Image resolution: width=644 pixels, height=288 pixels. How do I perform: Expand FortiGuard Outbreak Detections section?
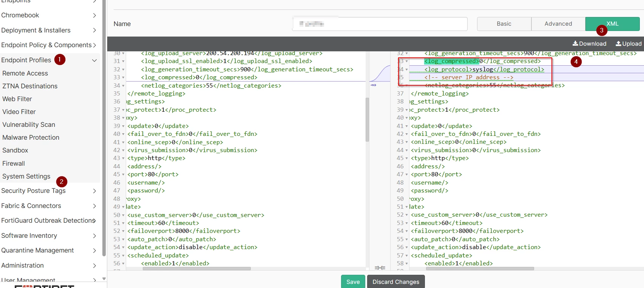click(94, 221)
